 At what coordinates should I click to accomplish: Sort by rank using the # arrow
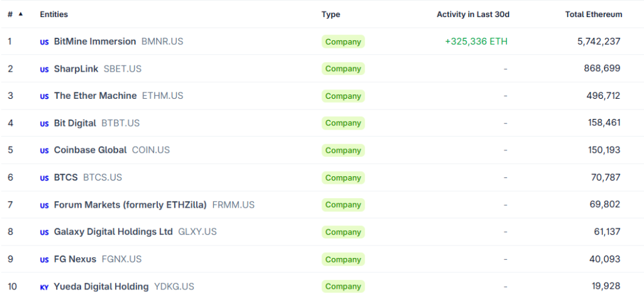[21, 14]
